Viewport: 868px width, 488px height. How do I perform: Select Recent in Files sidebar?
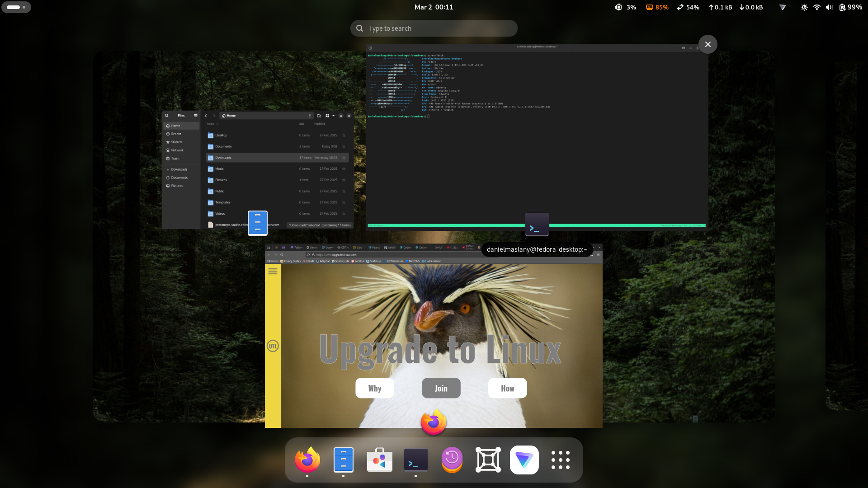coord(181,134)
